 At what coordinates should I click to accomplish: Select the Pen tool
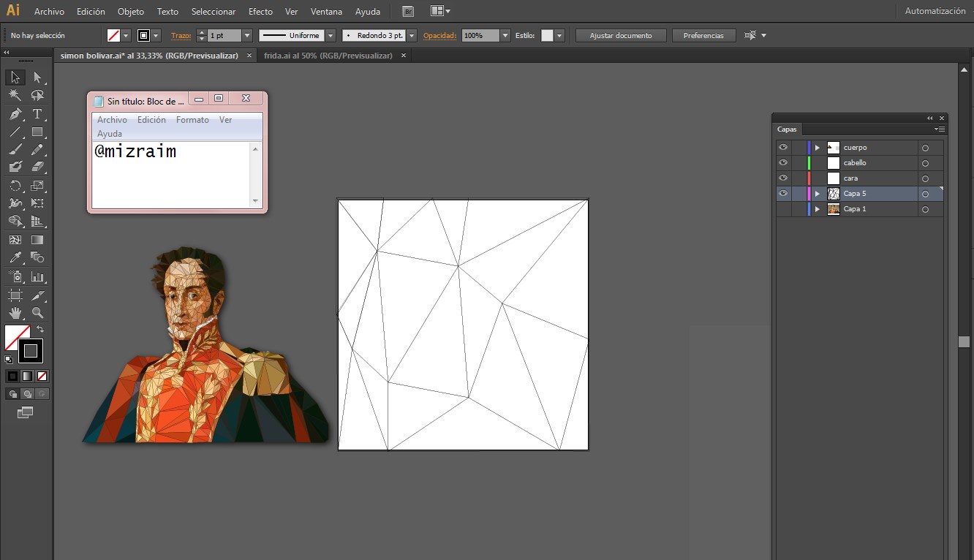click(15, 114)
